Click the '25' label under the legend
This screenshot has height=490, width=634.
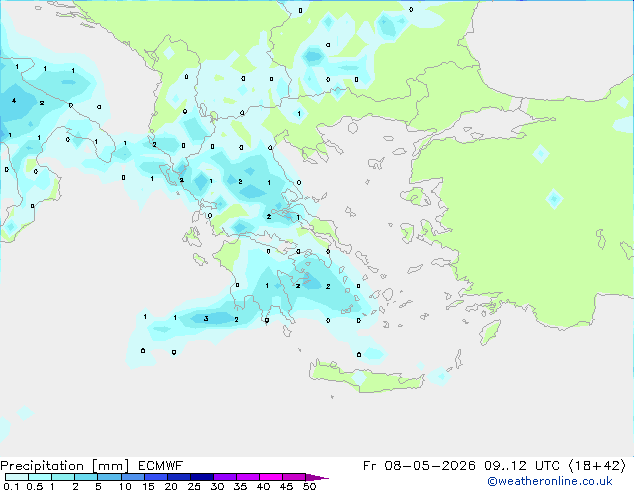coord(194,486)
